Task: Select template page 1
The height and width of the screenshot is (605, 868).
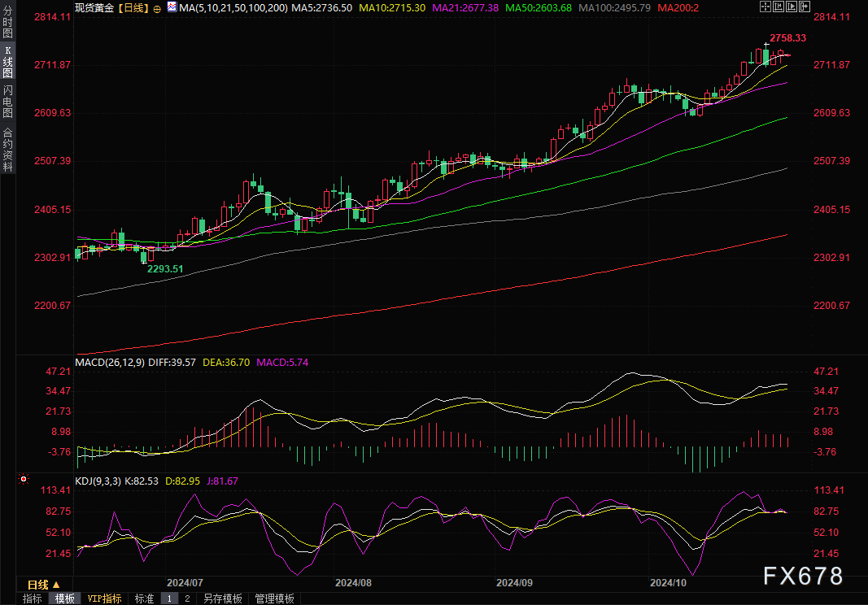Action: pos(169,598)
